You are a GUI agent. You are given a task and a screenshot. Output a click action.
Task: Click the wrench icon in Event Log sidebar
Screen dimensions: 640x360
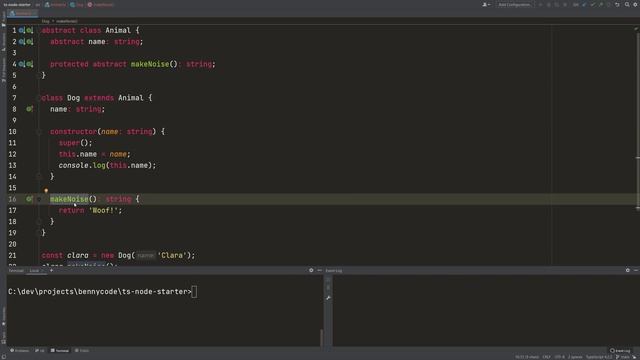(x=328, y=298)
